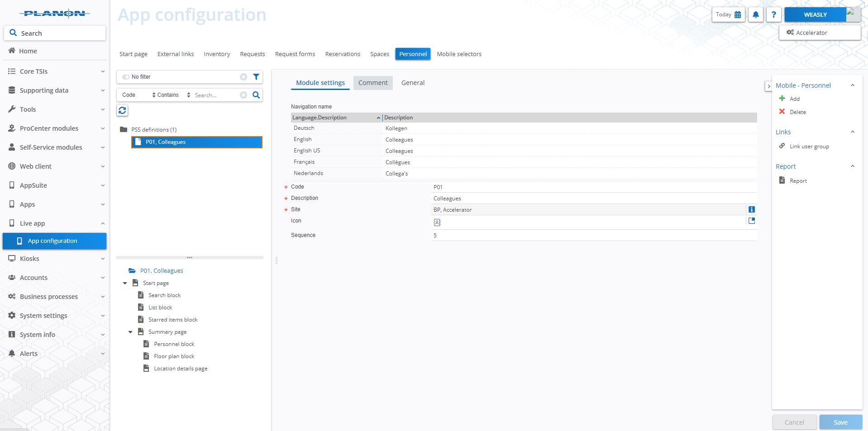Select the P01, Colleagues tree item
This screenshot has height=431, width=868.
coord(165,142)
